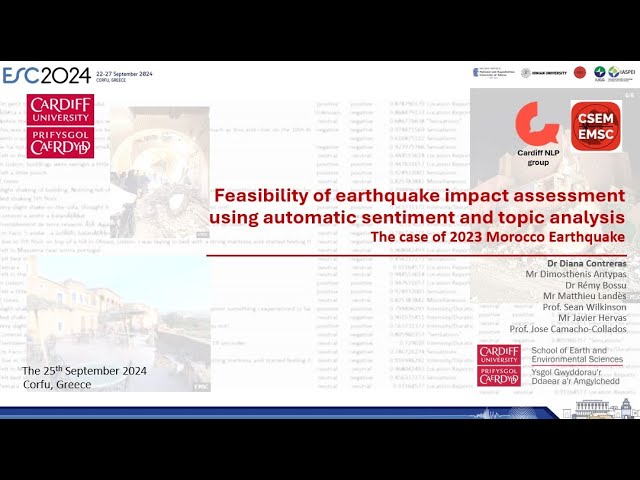Screen dimensions: 640x480
Task: Click the top-left Prifysgol Caerdydd logo
Action: pos(60,142)
